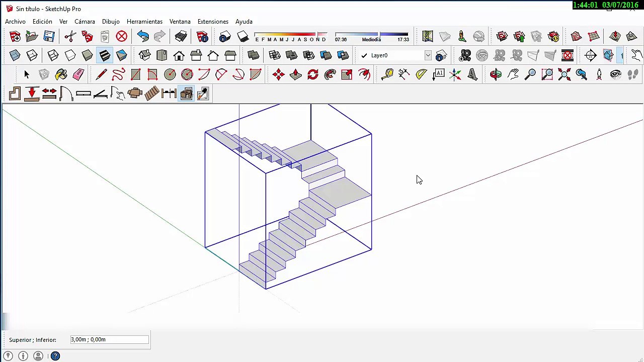Open the Extensiones menu
This screenshot has width=644, height=362.
tap(213, 22)
